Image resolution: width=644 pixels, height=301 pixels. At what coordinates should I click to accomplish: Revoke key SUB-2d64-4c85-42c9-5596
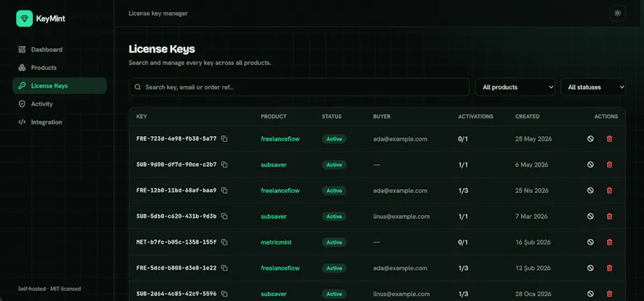pos(590,294)
